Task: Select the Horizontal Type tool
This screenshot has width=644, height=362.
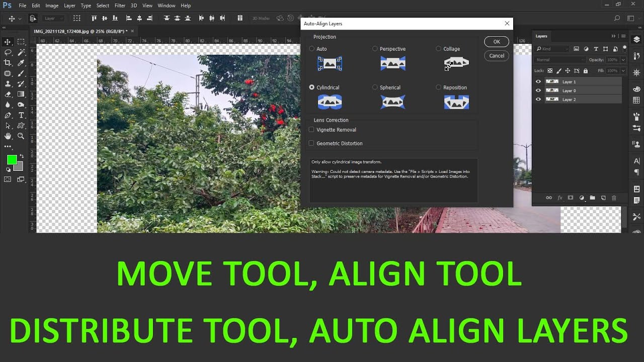Action: coord(21,115)
